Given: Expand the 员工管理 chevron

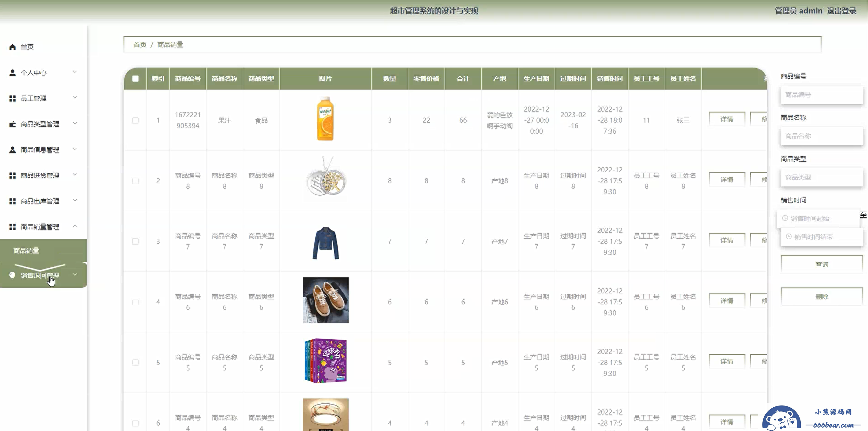Looking at the screenshot, I should pyautogui.click(x=75, y=97).
